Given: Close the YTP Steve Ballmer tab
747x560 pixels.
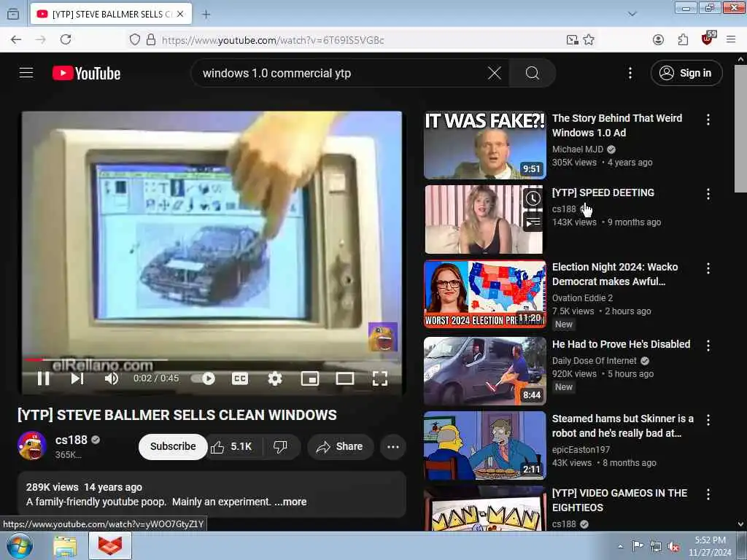Looking at the screenshot, I should point(180,14).
